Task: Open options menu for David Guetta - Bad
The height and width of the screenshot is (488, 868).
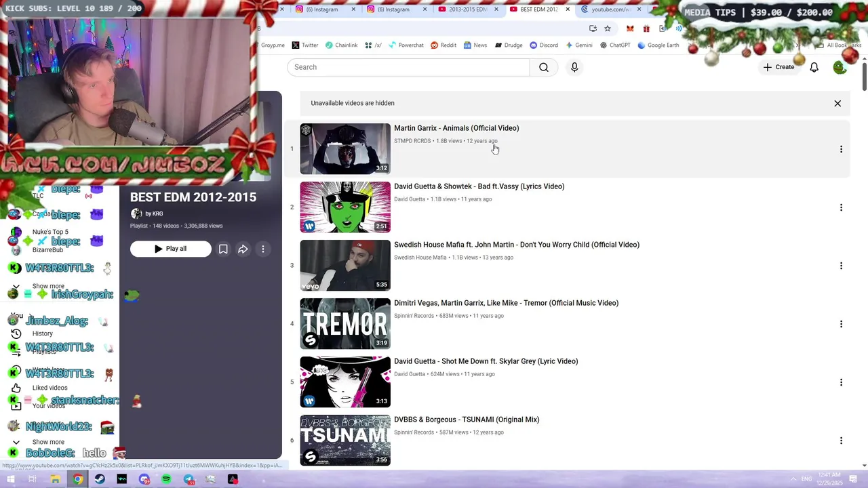Action: click(x=841, y=207)
